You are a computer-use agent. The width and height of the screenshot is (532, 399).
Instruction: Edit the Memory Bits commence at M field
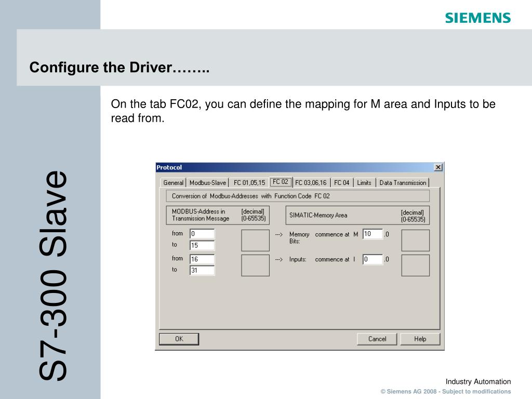[x=373, y=234]
